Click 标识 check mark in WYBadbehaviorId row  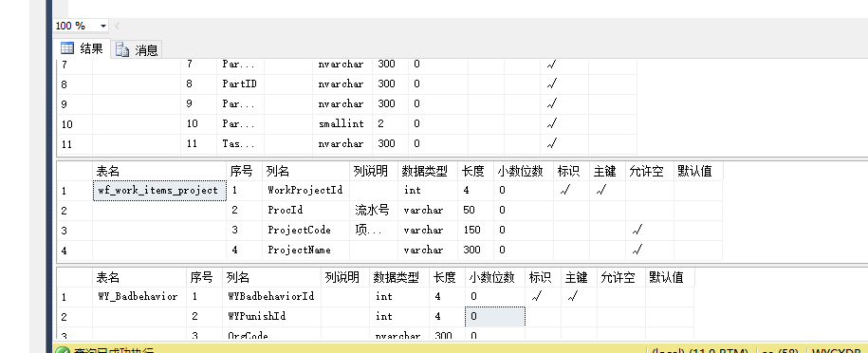click(543, 296)
